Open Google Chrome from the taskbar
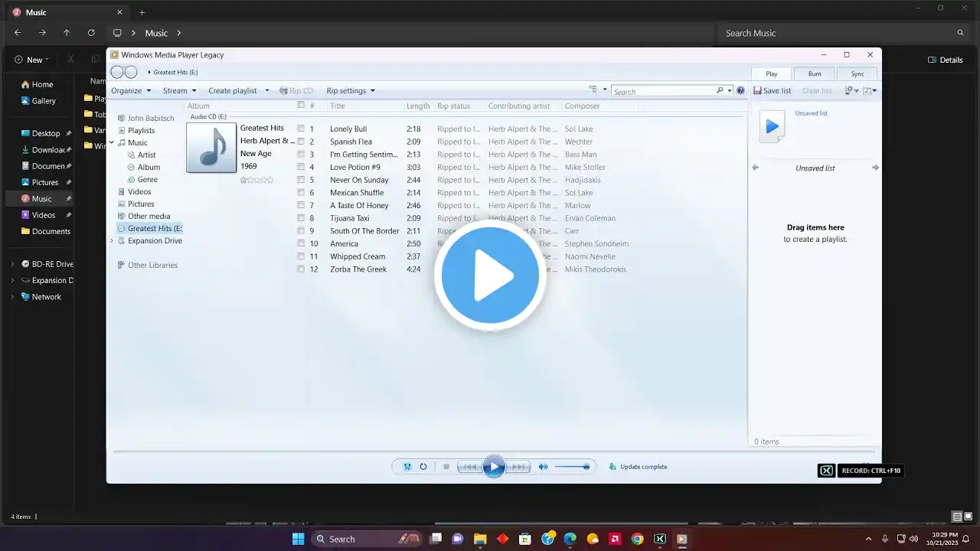The image size is (980, 551). coord(637,539)
